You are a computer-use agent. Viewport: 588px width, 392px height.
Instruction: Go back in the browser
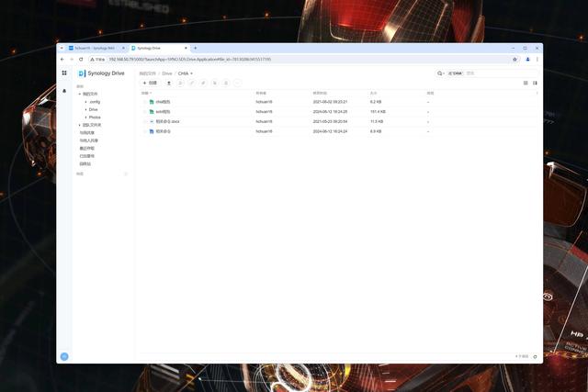pyautogui.click(x=62, y=59)
